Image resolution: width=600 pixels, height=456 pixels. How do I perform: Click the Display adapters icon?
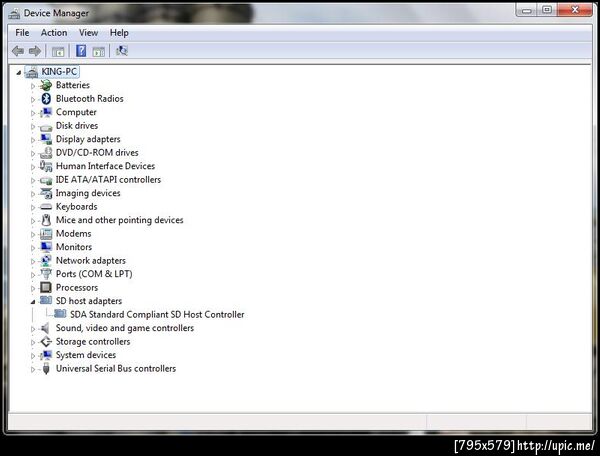46,139
